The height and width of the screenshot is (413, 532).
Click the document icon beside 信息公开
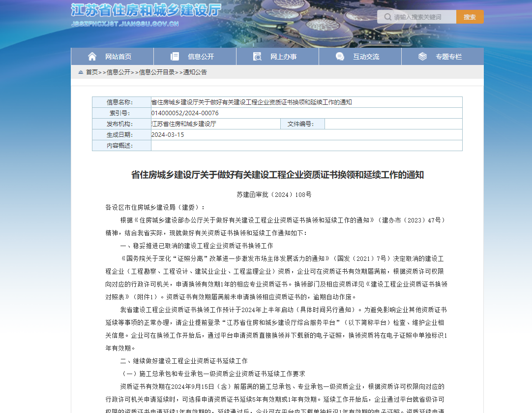click(x=175, y=57)
